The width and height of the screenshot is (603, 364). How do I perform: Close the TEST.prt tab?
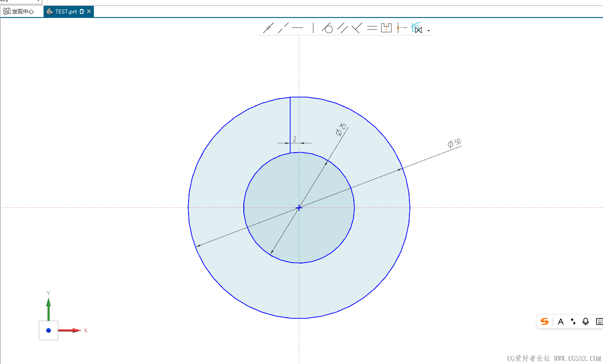click(89, 12)
